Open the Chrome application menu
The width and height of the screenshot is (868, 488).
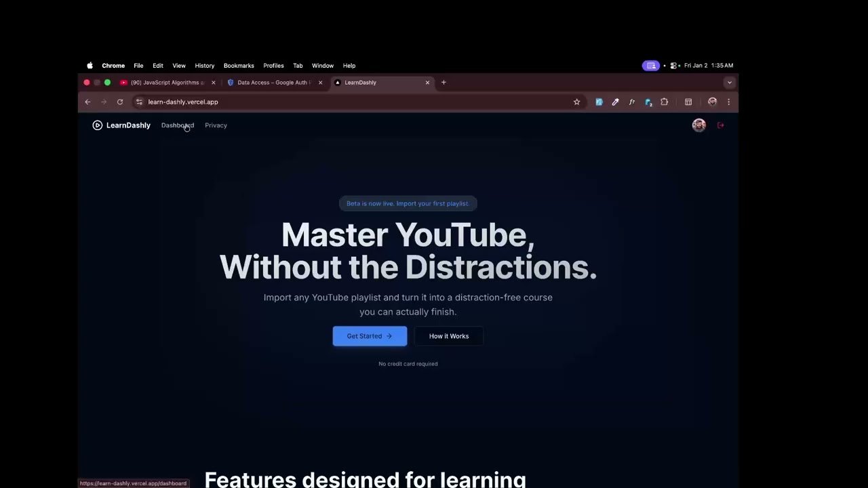pos(113,66)
